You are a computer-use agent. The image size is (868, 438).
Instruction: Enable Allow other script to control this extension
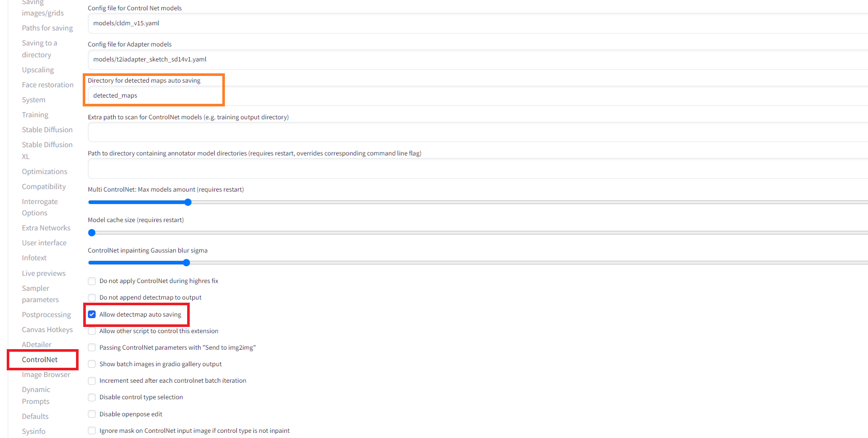click(92, 331)
